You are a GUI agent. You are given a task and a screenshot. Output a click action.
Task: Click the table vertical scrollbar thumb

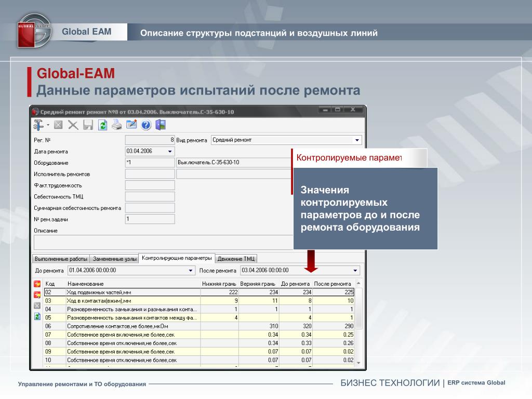click(x=358, y=309)
